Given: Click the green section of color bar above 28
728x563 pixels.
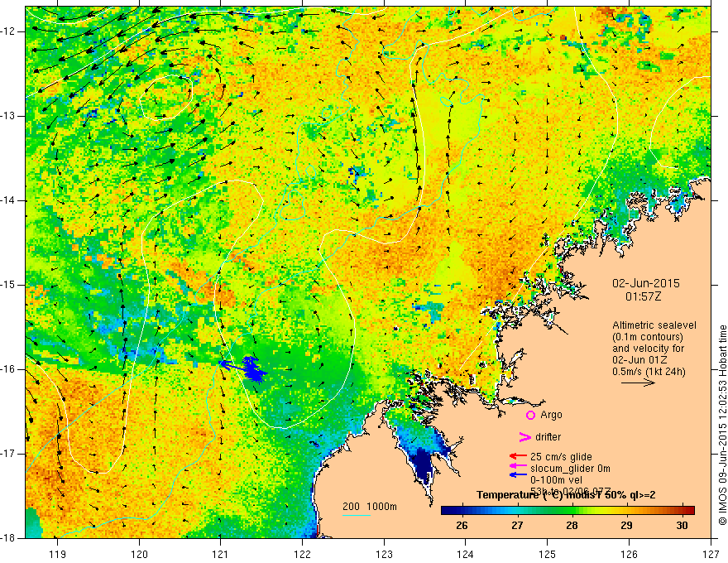Looking at the screenshot, I should coord(572,511).
